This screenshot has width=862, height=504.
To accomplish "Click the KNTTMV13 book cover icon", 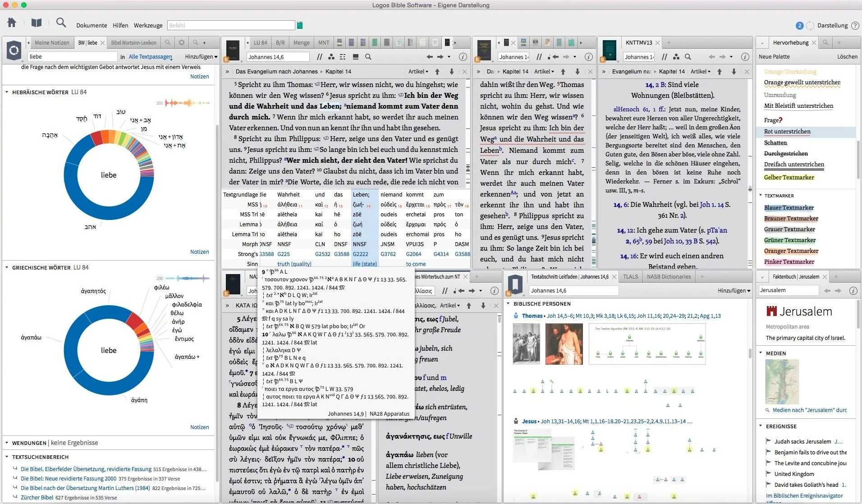I will pos(609,50).
